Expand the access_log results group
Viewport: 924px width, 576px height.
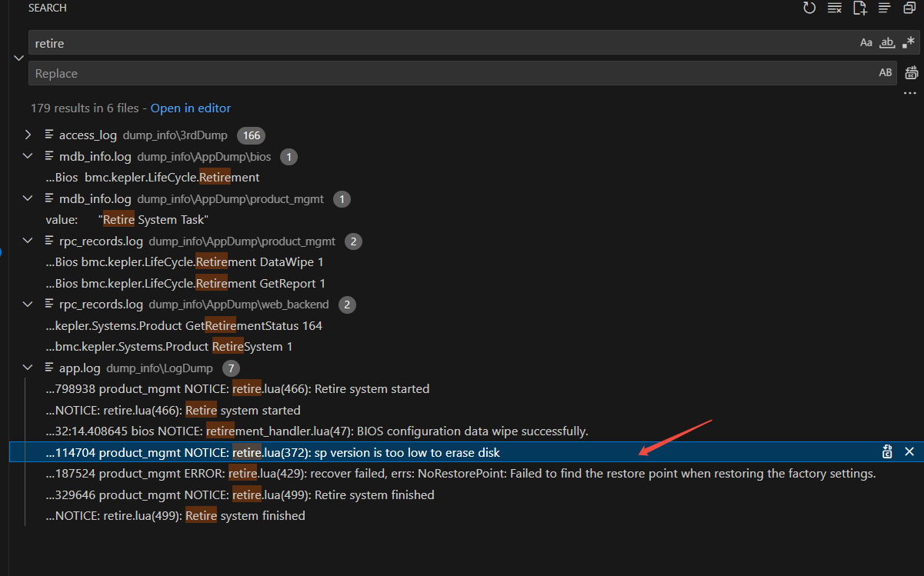pos(28,135)
